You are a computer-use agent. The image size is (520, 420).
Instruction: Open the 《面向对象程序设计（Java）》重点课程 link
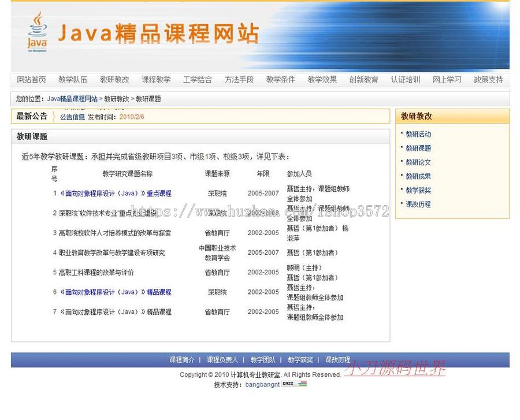[x=115, y=193]
